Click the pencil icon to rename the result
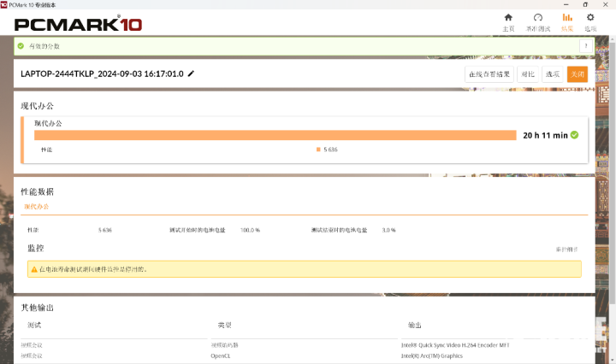Image resolution: width=616 pixels, height=364 pixels. 191,73
